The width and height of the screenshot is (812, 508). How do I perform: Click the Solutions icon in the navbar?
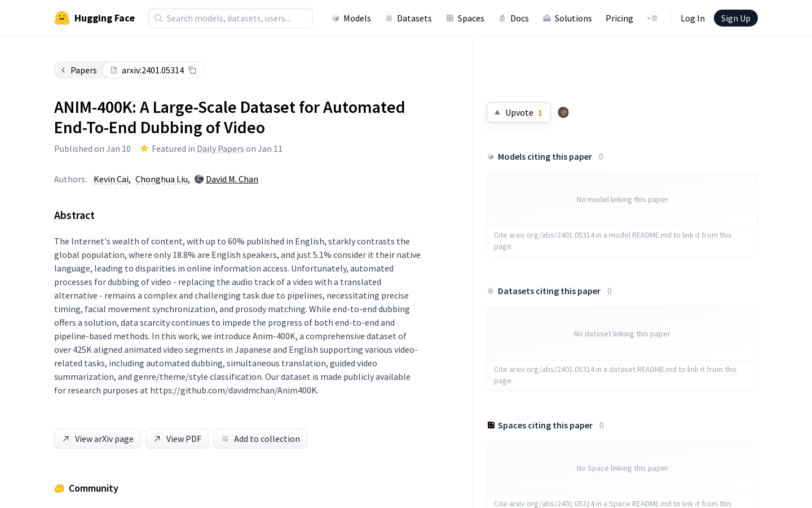pyautogui.click(x=547, y=18)
